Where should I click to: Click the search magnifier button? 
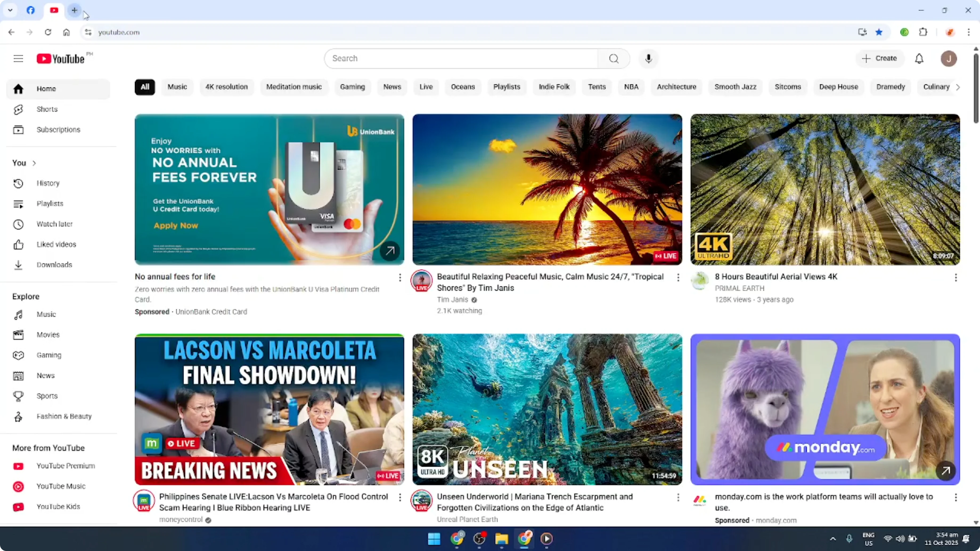613,59
